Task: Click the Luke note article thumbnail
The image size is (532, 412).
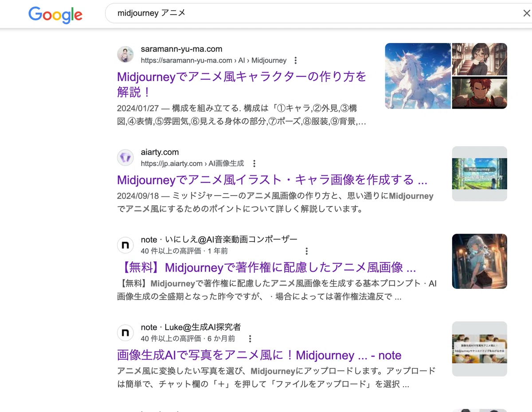Action: pos(479,349)
